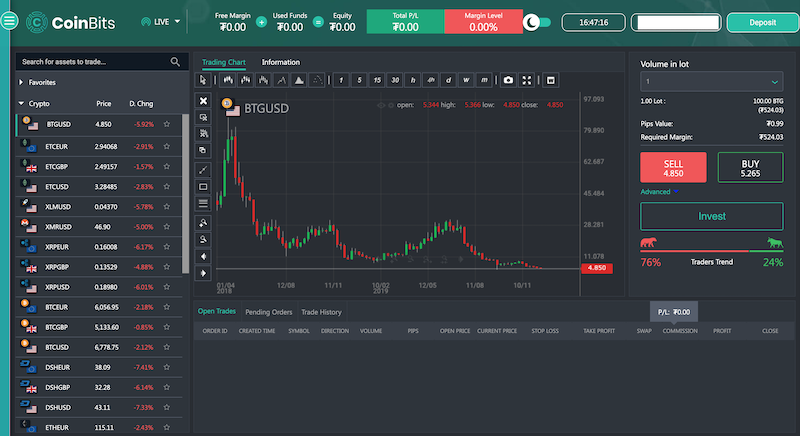Switch to Information tab

(x=281, y=62)
